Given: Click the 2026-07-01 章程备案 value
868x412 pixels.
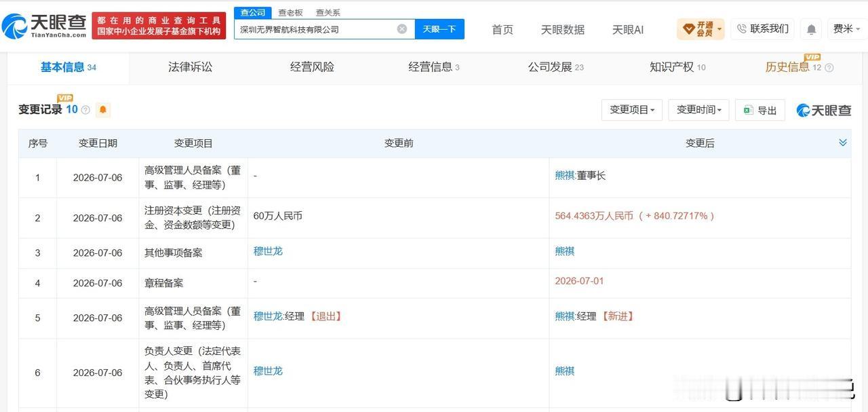Looking at the screenshot, I should (579, 281).
